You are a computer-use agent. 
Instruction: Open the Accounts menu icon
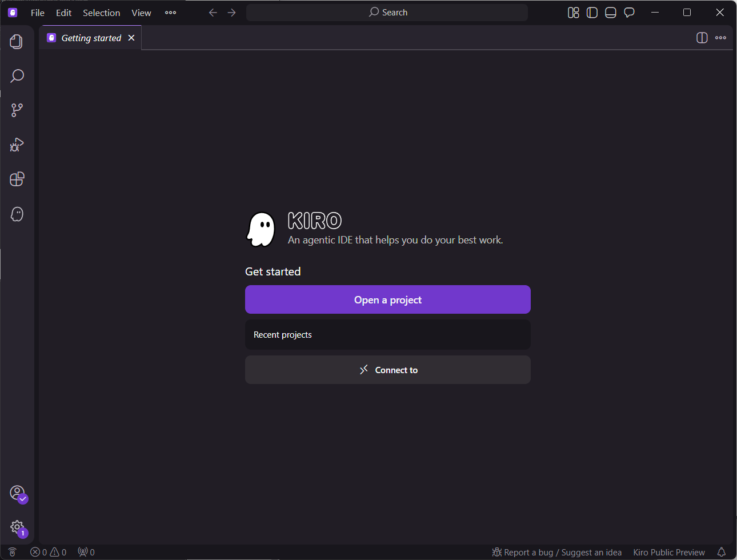(x=18, y=493)
